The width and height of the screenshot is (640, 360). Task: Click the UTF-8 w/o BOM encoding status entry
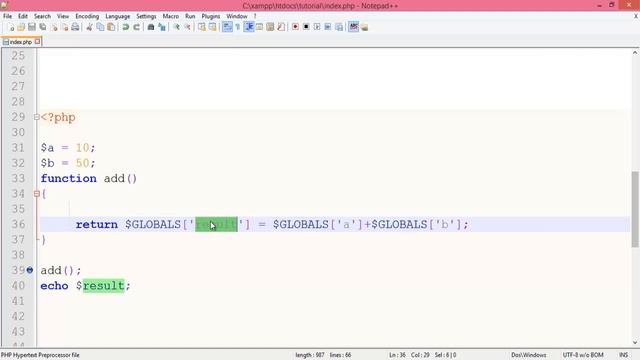[583, 355]
